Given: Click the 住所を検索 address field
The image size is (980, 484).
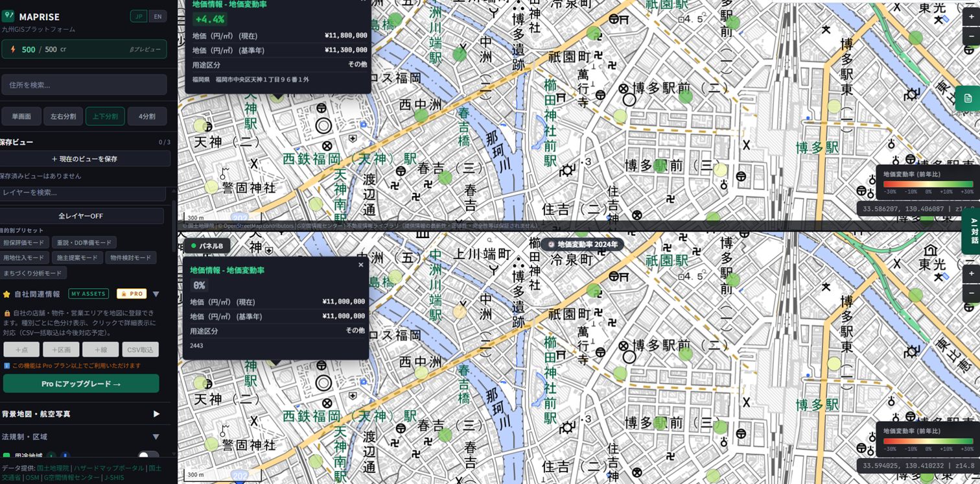Looking at the screenshot, I should pos(84,85).
